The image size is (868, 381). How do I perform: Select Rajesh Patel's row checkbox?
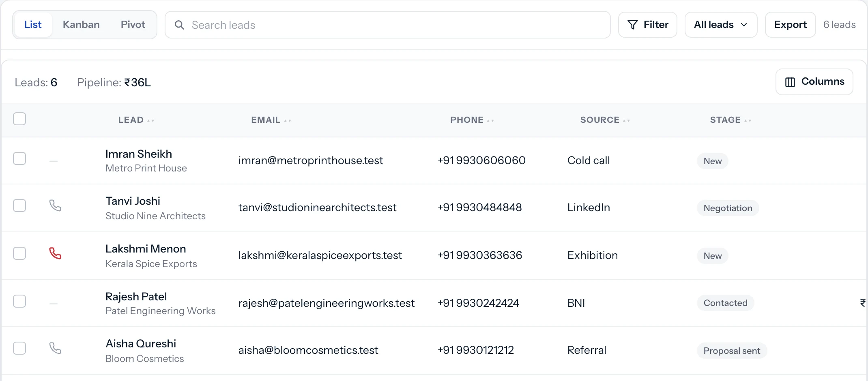19,301
